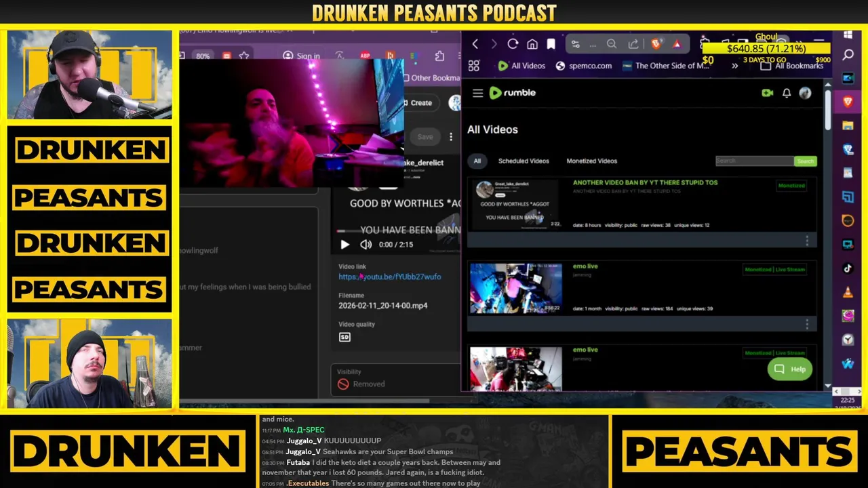The height and width of the screenshot is (488, 868).
Task: Open File Explorer in taskbar
Action: 848,125
